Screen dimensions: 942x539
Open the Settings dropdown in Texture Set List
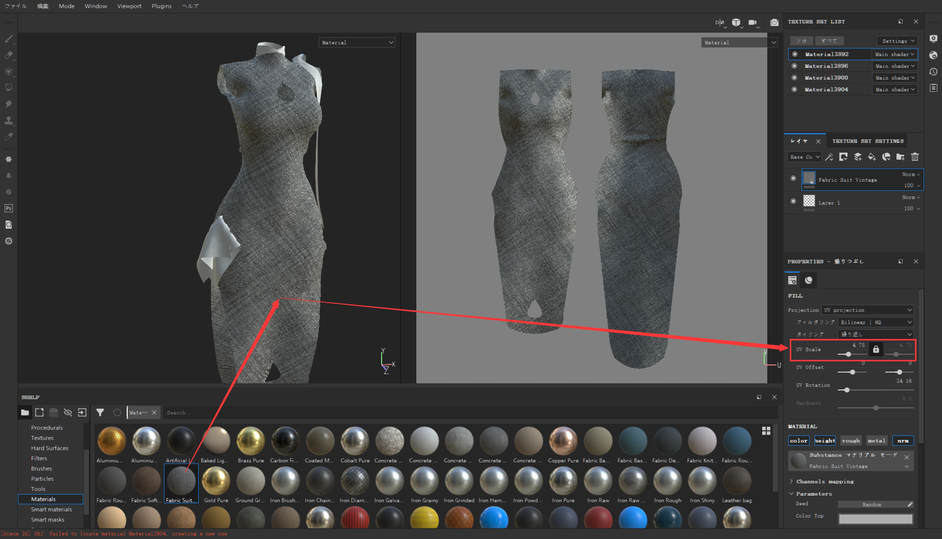pyautogui.click(x=897, y=41)
